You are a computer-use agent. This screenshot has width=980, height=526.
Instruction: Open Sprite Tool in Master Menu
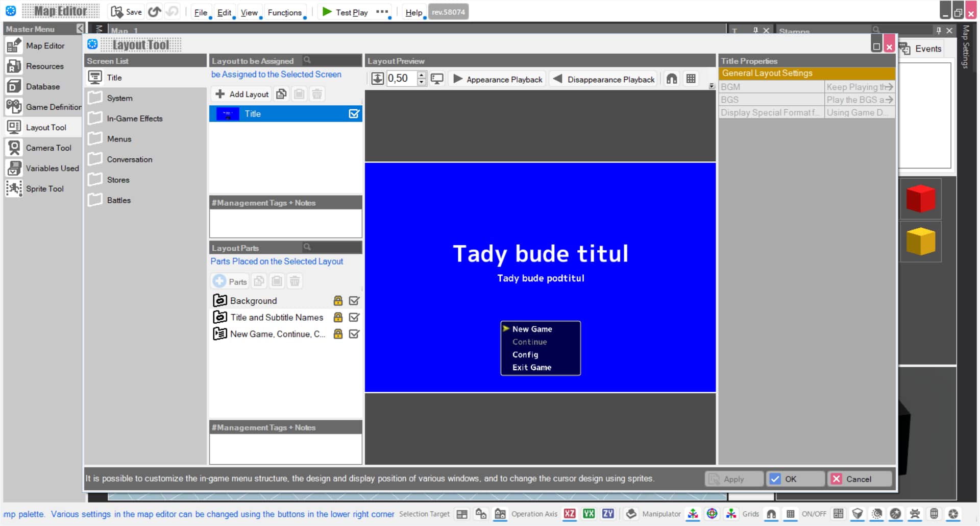click(x=43, y=189)
